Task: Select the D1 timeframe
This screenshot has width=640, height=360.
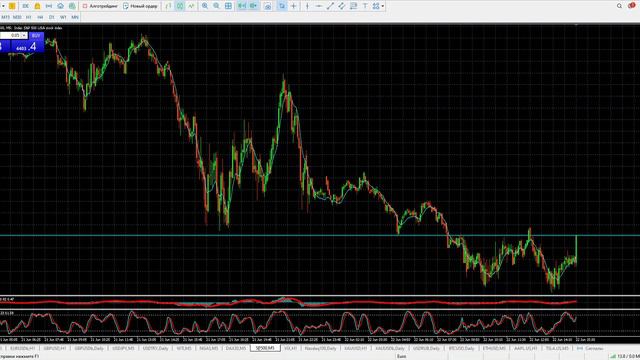Action: (x=51, y=17)
